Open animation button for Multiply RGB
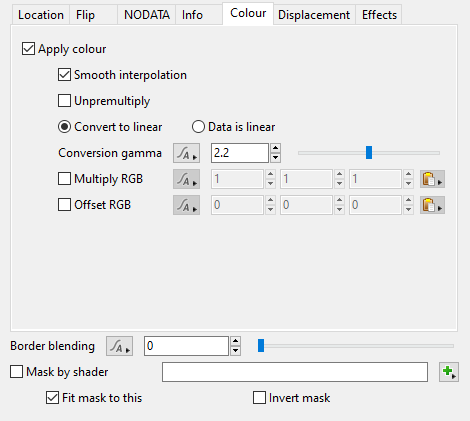470x421 pixels. tap(186, 179)
